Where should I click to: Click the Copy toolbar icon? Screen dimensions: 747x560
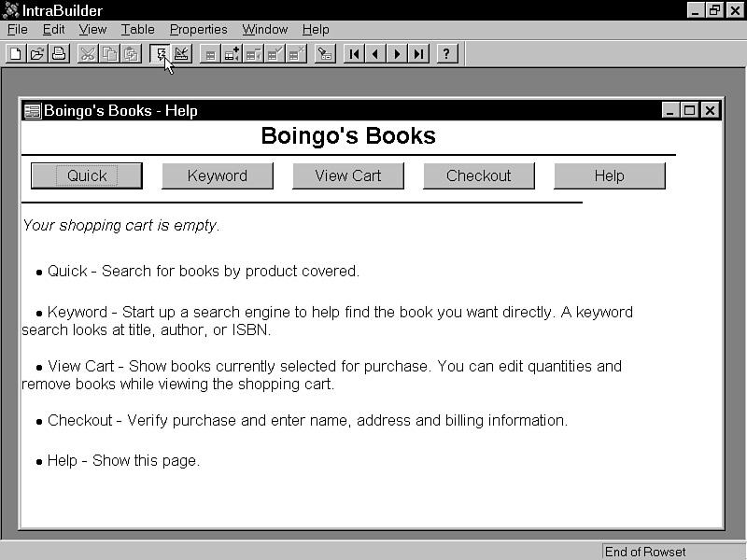(109, 53)
